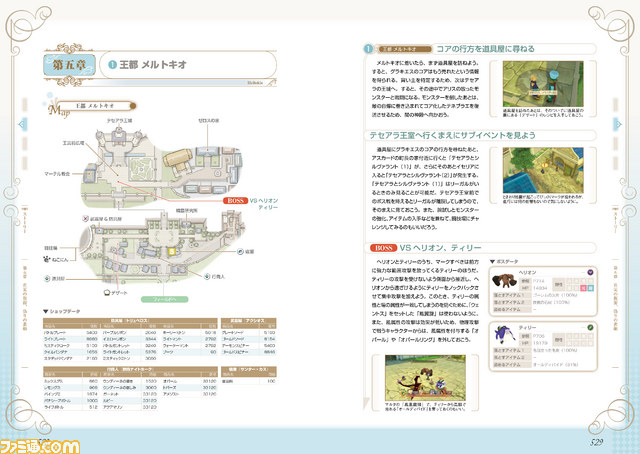Click the left page-turn arrow
Image resolution: width=640 pixels, height=454 pixels.
click(x=23, y=125)
